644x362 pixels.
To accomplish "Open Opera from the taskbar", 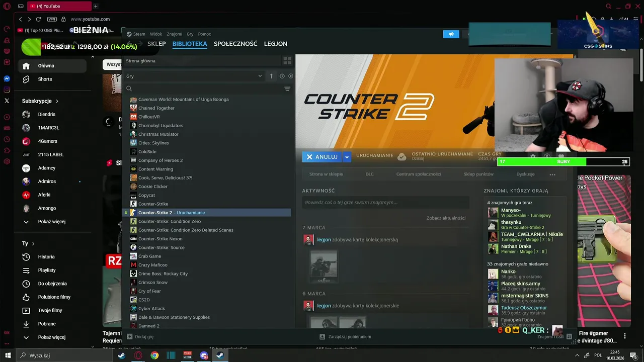I will pyautogui.click(x=138, y=355).
